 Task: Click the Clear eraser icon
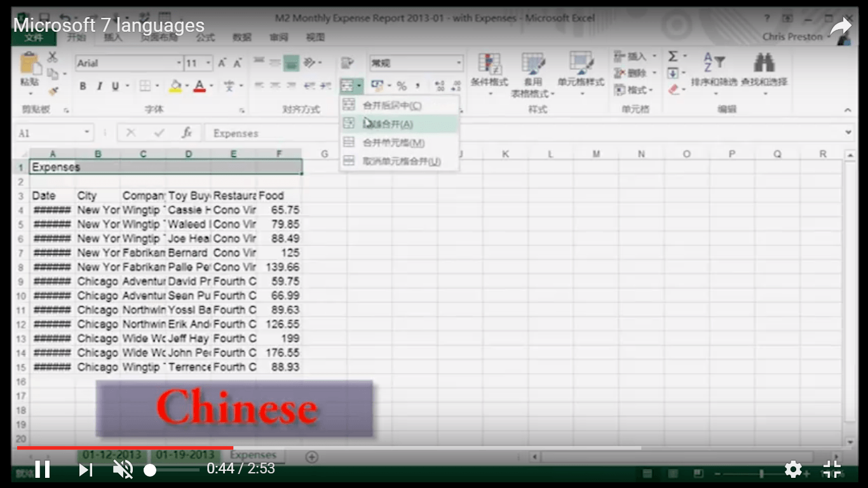[x=674, y=90]
